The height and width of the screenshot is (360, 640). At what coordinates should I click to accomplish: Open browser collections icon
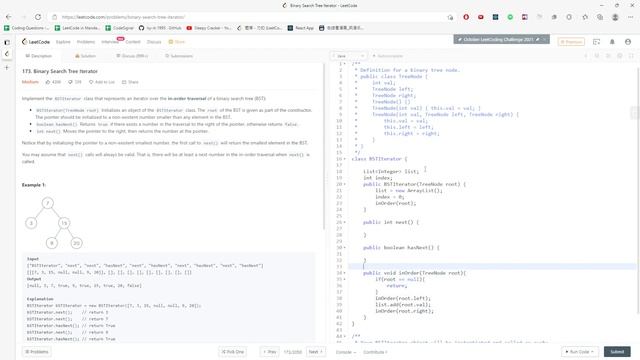(x=600, y=17)
